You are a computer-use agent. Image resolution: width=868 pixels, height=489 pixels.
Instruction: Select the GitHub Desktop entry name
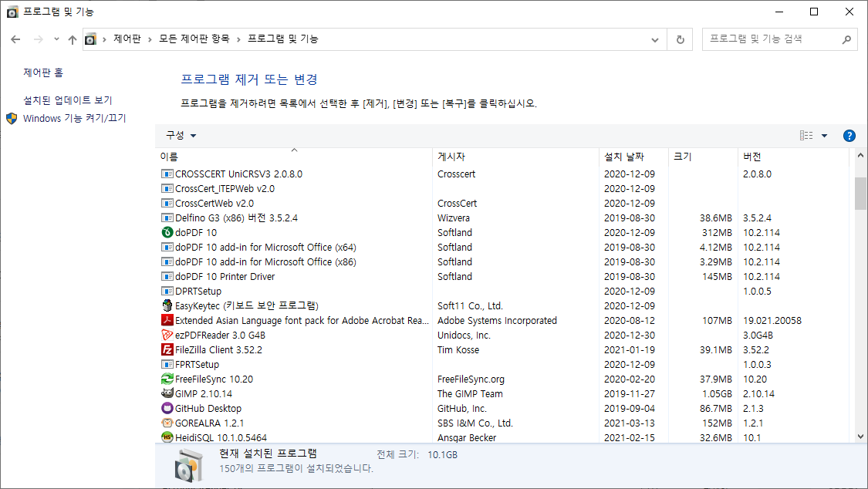pos(208,408)
